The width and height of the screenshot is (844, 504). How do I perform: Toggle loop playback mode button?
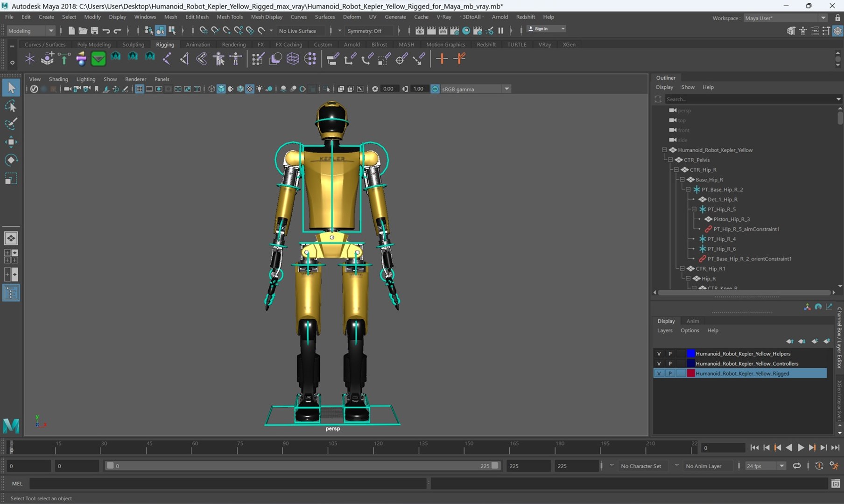[x=797, y=466]
